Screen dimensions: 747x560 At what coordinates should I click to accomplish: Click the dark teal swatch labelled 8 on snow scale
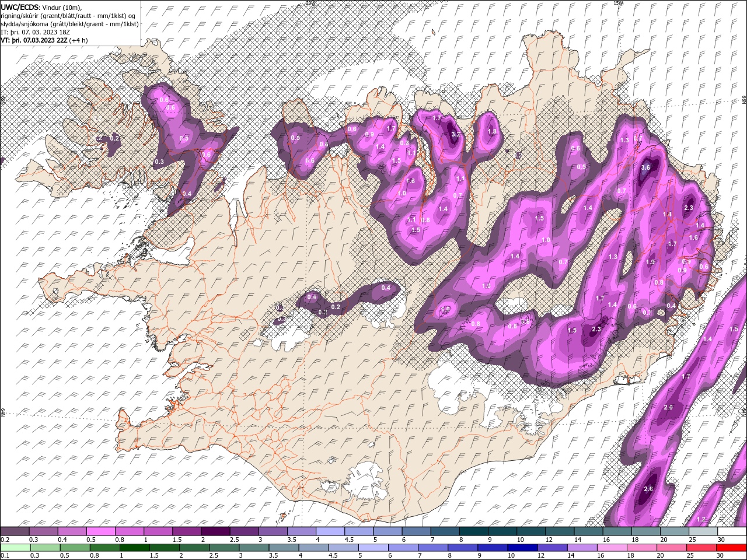473,531
